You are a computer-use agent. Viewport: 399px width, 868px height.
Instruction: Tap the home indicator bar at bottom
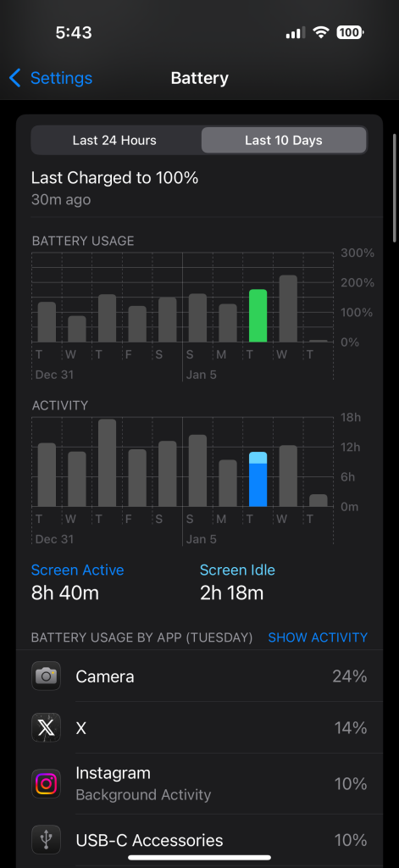199,858
